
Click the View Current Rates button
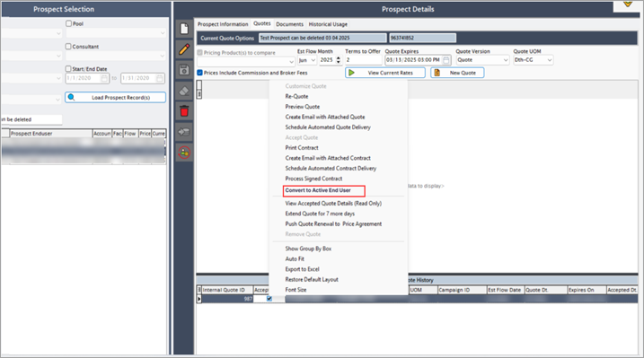384,73
